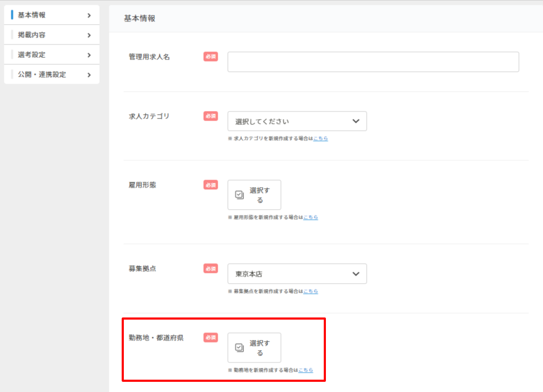
Task: Follow the こちら link to create 勤務地
Action: tap(306, 370)
